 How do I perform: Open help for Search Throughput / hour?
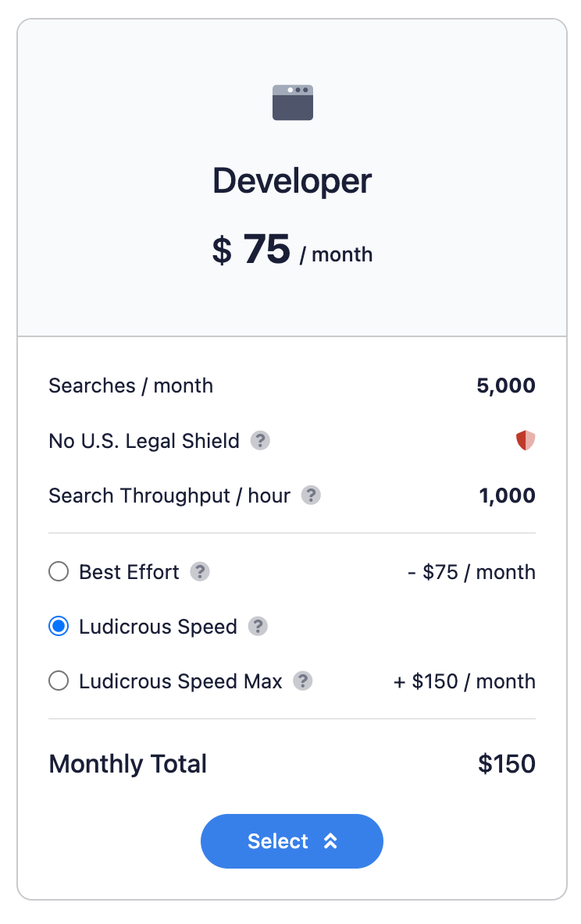(311, 496)
